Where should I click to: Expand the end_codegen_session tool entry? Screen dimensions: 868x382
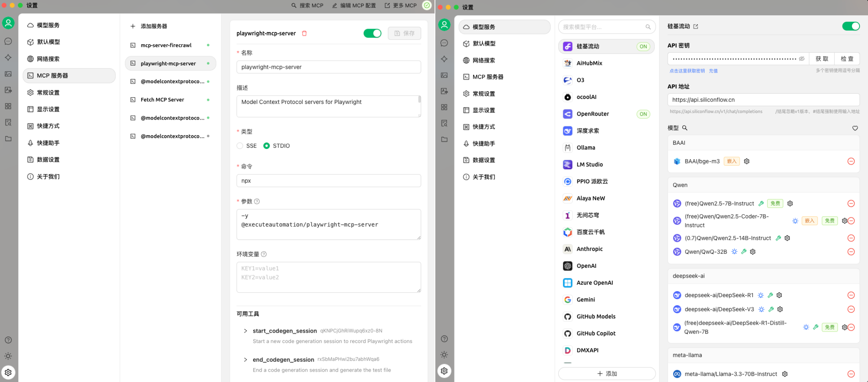pos(246,359)
